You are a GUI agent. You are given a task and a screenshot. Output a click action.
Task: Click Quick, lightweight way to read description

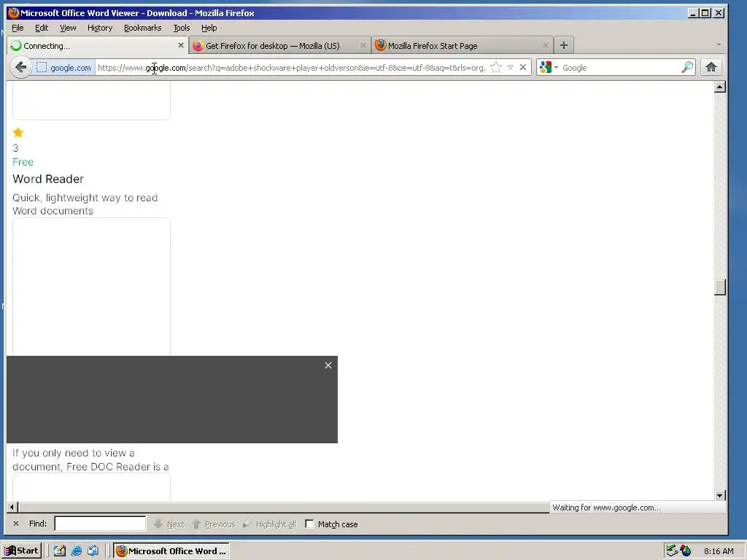point(85,204)
